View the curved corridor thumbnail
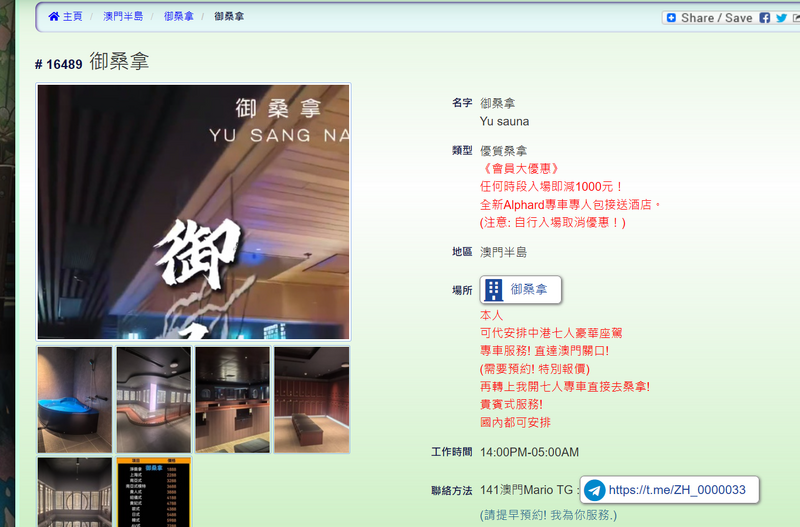The width and height of the screenshot is (800, 527). click(x=154, y=399)
